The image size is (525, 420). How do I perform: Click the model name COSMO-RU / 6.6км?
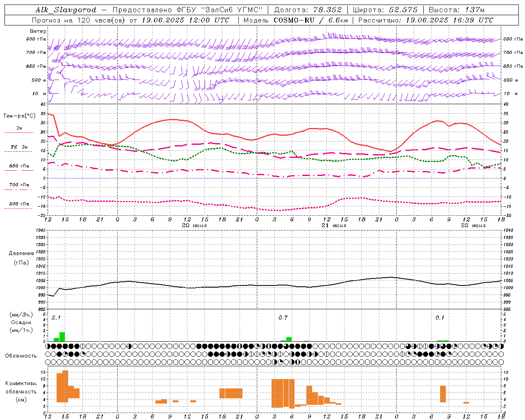(310, 20)
